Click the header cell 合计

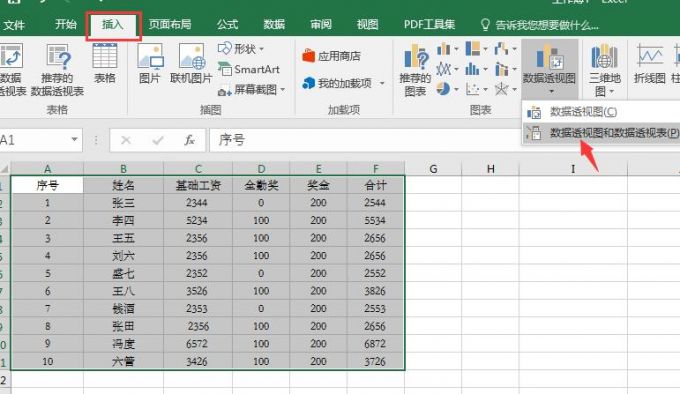point(376,185)
